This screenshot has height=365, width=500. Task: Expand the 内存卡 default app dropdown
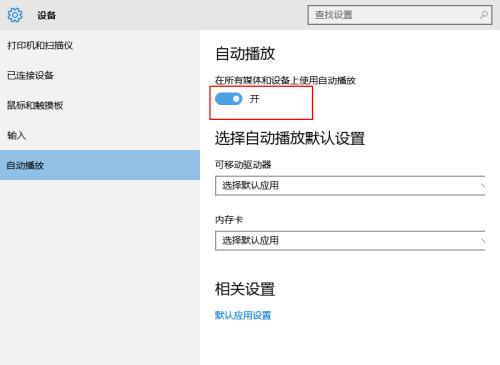point(350,241)
